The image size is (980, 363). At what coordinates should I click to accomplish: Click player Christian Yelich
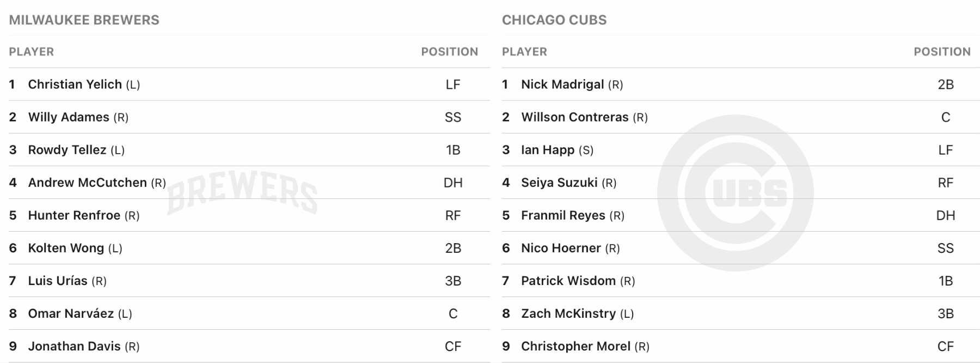click(75, 84)
